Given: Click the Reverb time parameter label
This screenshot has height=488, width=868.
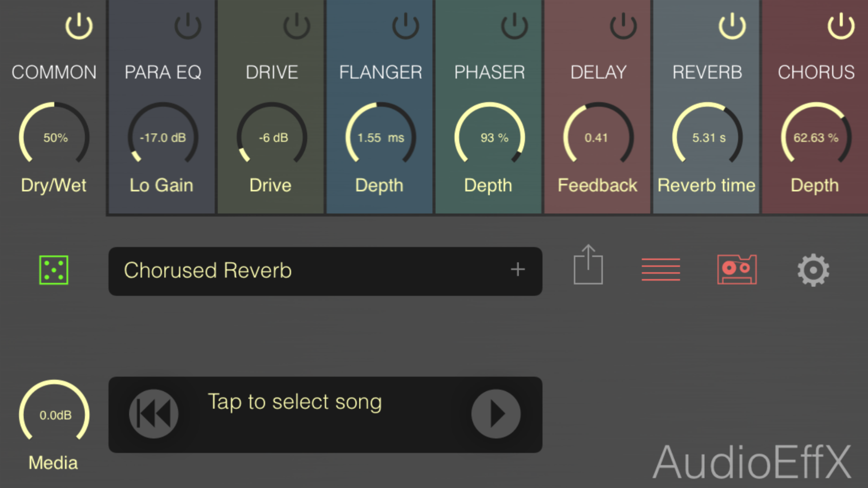Looking at the screenshot, I should (x=706, y=185).
